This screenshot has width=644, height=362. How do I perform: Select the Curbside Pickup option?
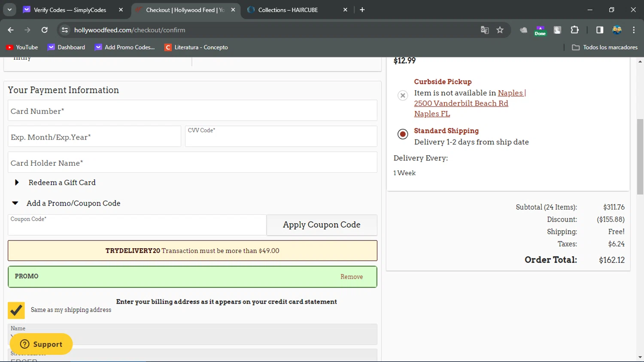click(x=403, y=95)
